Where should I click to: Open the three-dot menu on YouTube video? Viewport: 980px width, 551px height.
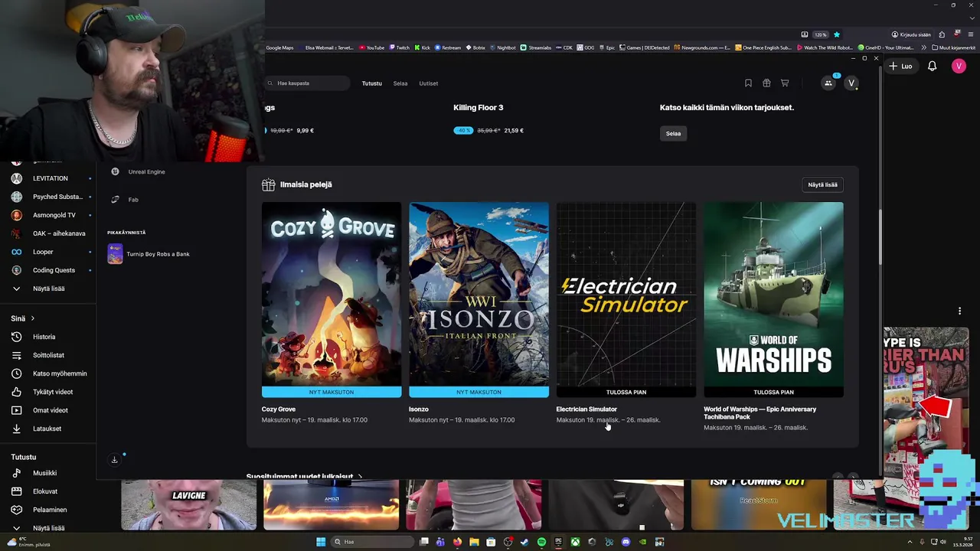point(959,311)
